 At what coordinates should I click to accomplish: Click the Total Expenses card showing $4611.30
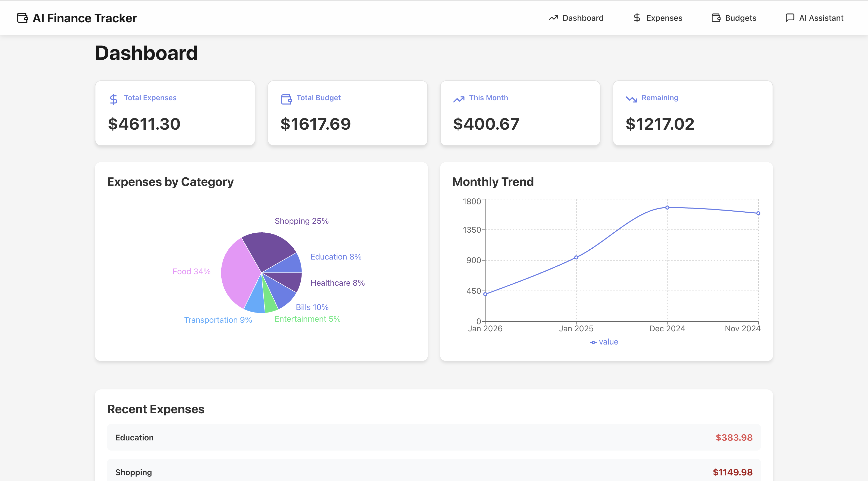175,113
